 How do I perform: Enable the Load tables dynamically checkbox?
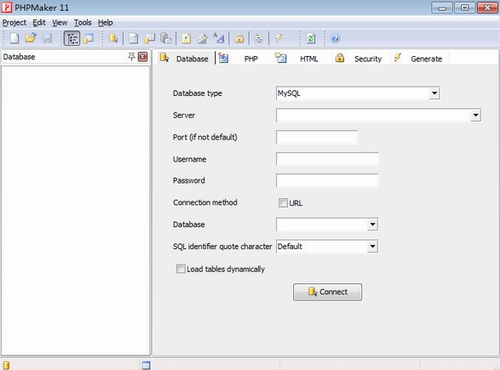click(180, 269)
